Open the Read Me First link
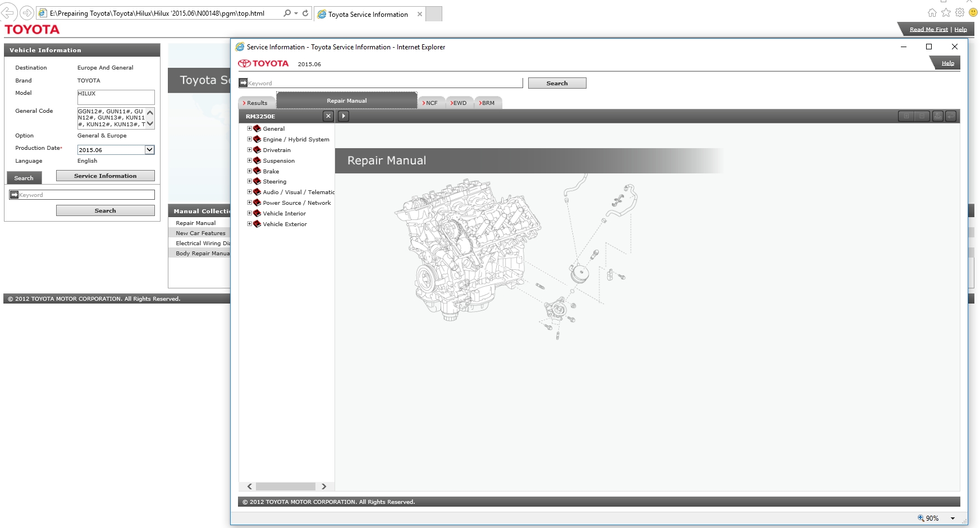 928,30
